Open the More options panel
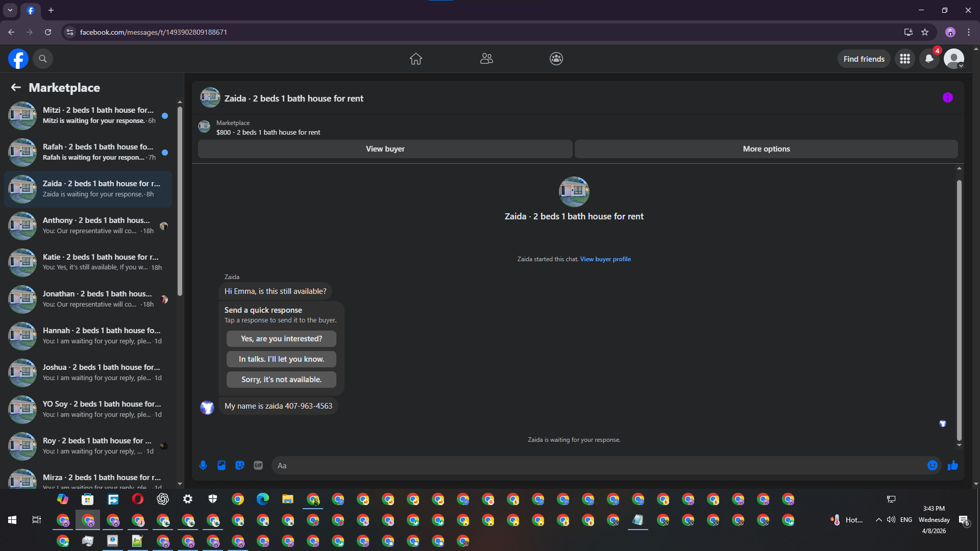 point(766,149)
